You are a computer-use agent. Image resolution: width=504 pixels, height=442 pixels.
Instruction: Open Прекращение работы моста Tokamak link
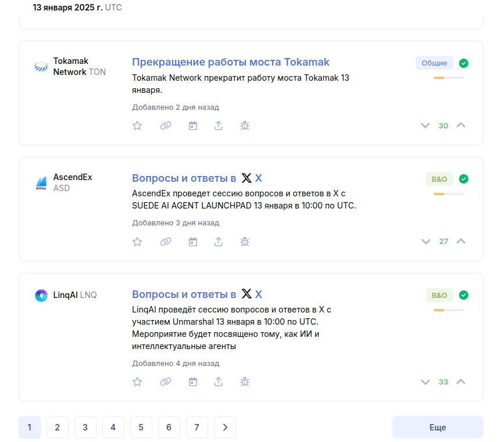point(231,62)
